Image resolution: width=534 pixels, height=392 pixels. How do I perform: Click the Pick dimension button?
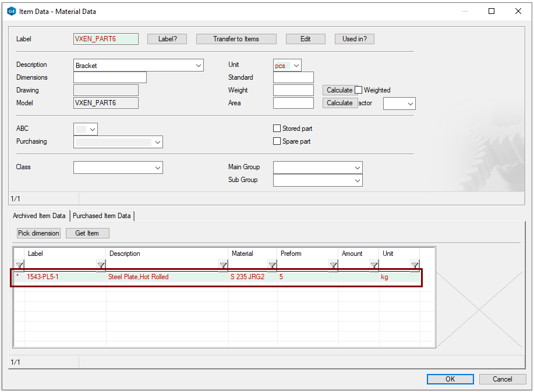pos(38,233)
